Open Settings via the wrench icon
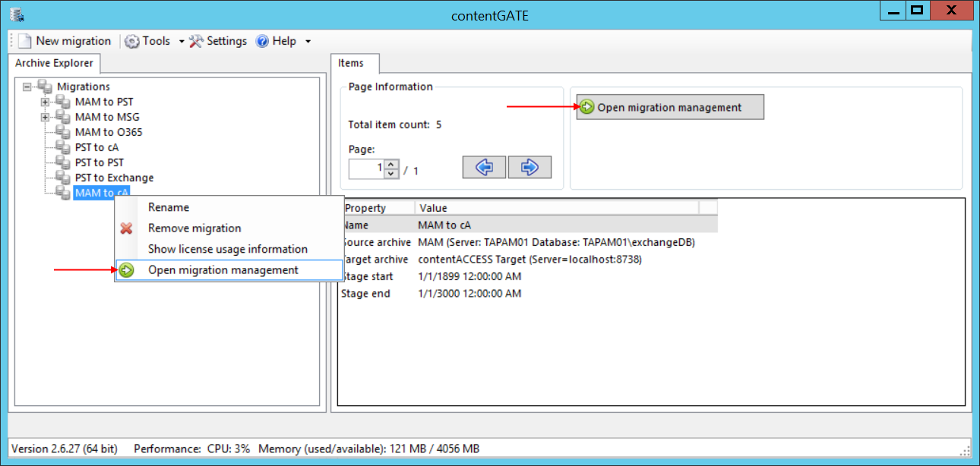Screen dimensions: 980x466 coord(197,41)
